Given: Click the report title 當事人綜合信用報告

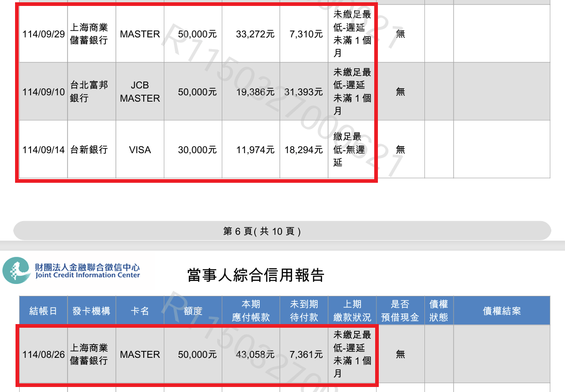Looking at the screenshot, I should [x=256, y=275].
